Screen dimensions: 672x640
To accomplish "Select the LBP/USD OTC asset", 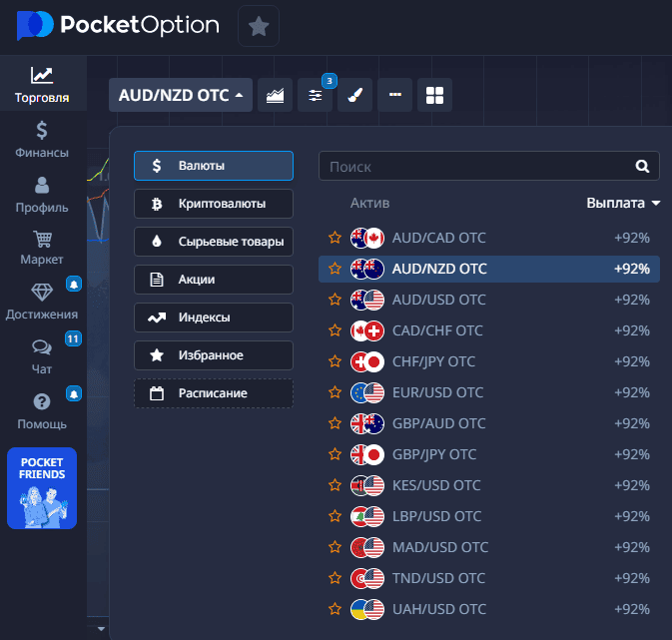I will (x=489, y=516).
